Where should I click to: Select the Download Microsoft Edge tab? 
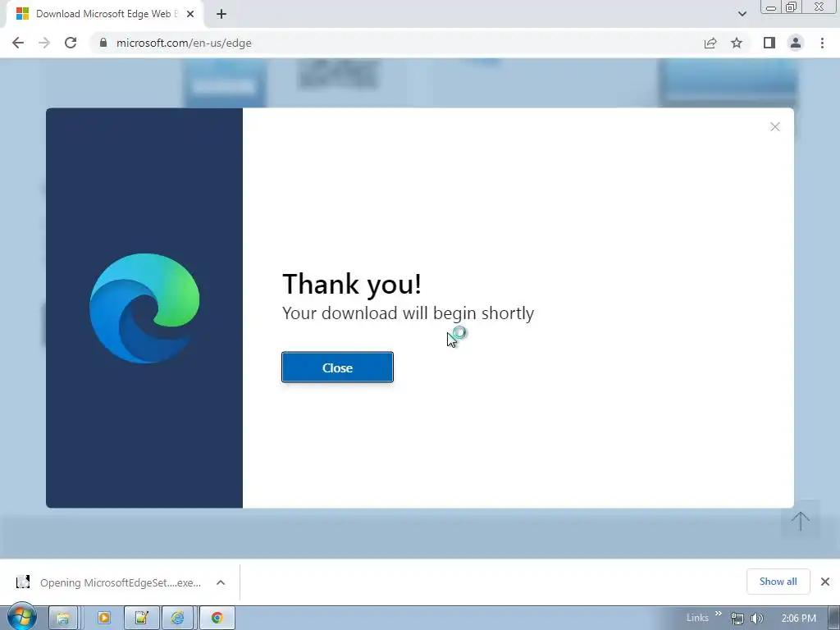pyautogui.click(x=104, y=14)
